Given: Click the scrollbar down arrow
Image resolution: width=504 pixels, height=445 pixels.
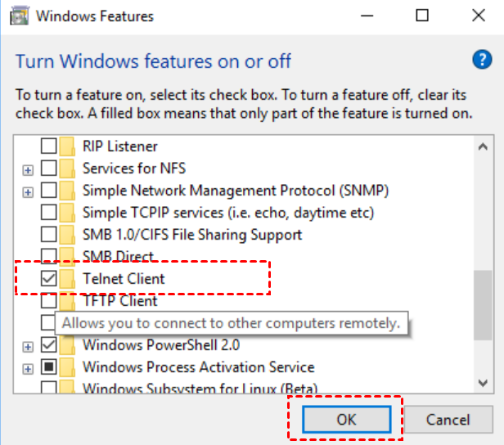Looking at the screenshot, I should [x=483, y=380].
